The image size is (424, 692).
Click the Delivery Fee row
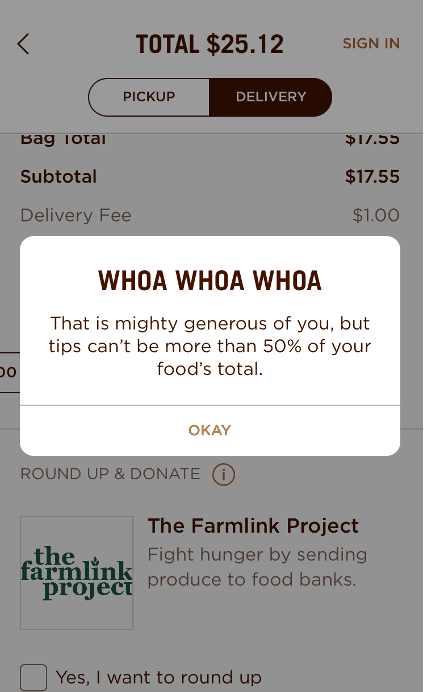(210, 215)
